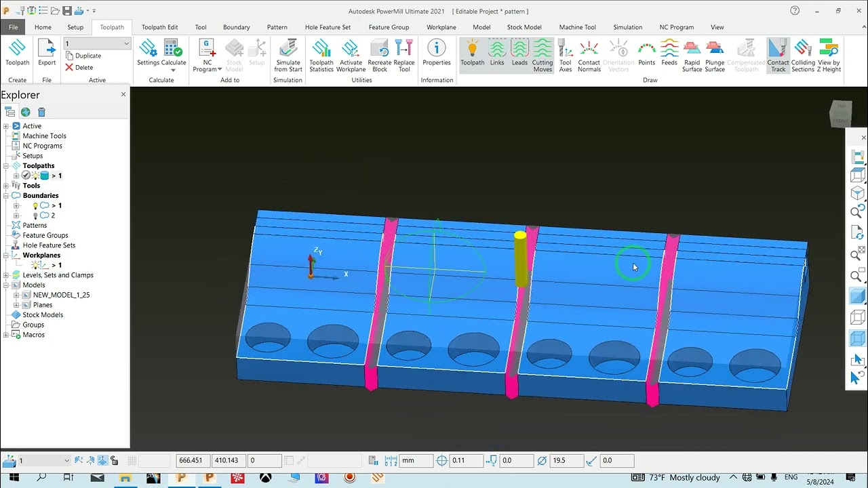Click the Delete button

(x=79, y=68)
